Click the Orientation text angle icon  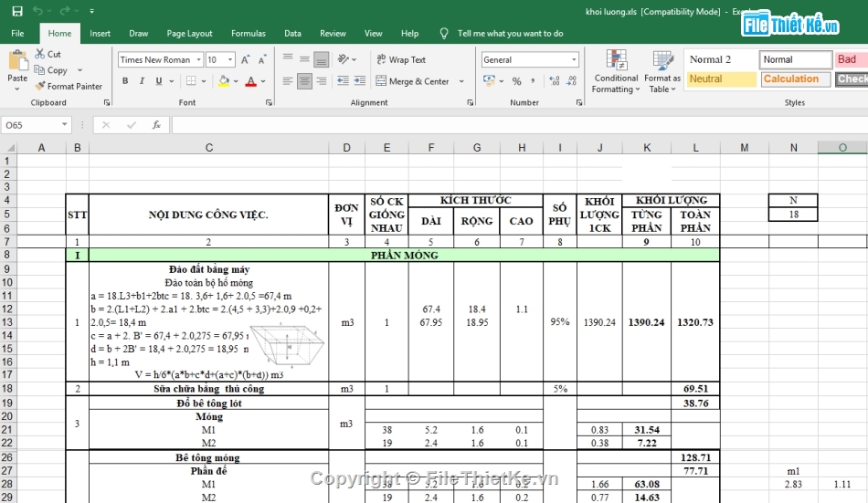click(344, 59)
